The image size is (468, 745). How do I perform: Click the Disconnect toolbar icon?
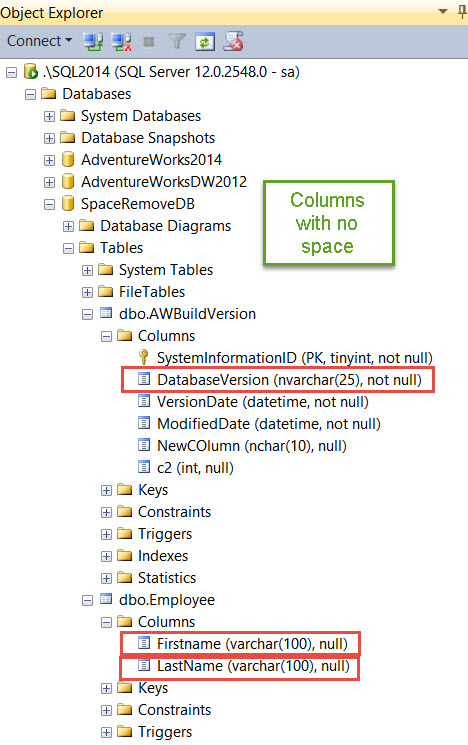(x=122, y=42)
